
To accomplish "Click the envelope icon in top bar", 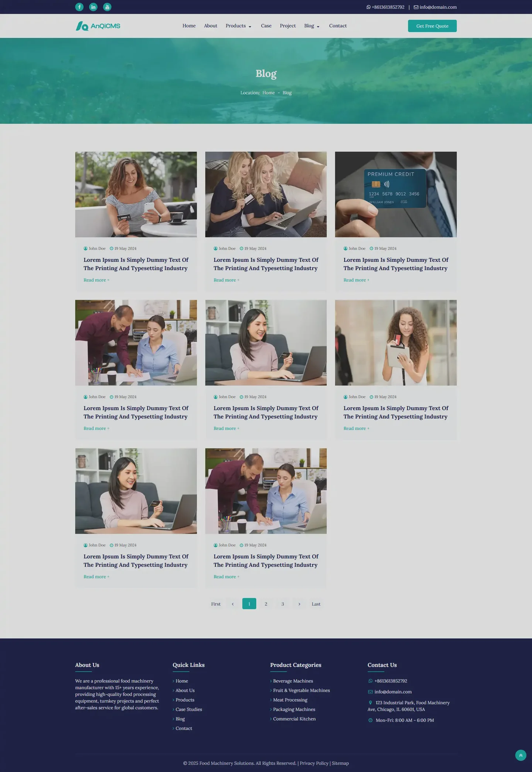I will (x=416, y=7).
